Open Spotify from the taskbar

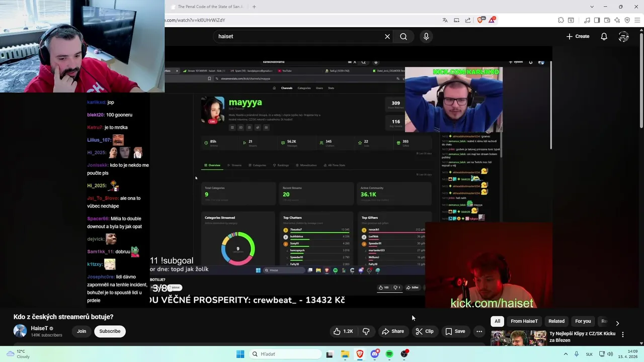(389, 354)
